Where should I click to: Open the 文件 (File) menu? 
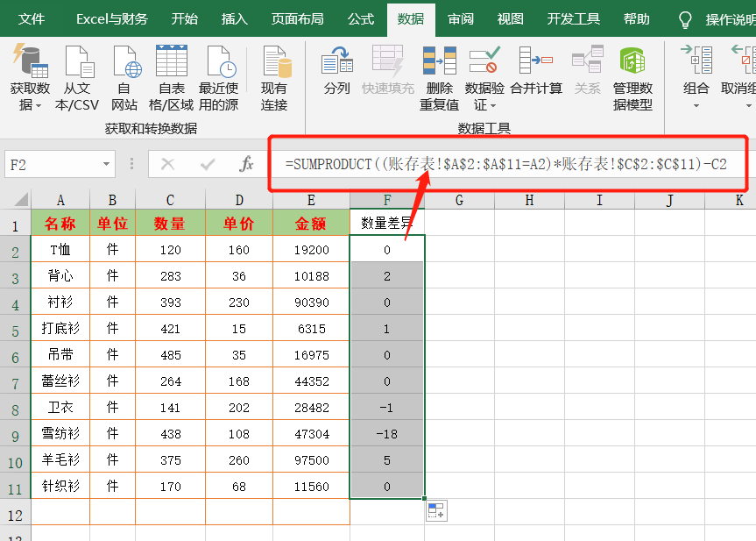pyautogui.click(x=32, y=18)
